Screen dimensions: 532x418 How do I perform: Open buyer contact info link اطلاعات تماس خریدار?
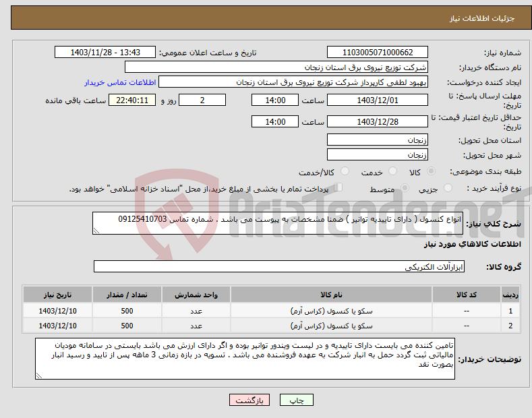click(120, 82)
